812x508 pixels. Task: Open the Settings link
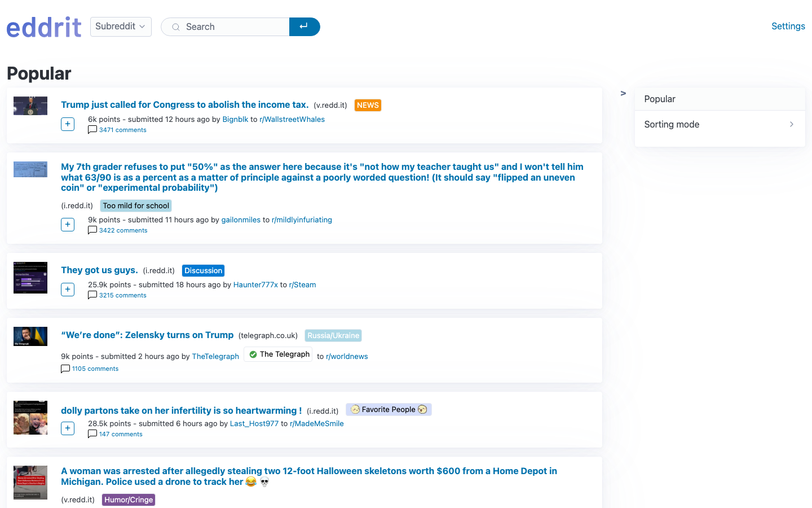788,26
